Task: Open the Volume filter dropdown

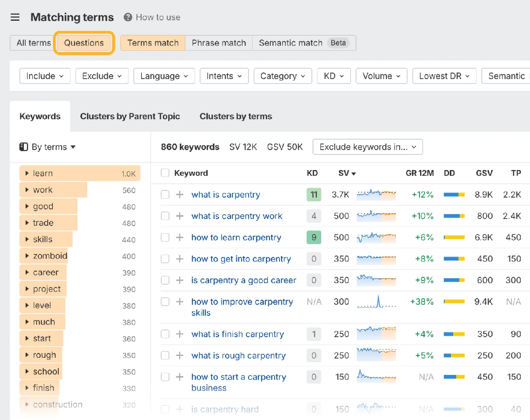Action: (x=382, y=76)
